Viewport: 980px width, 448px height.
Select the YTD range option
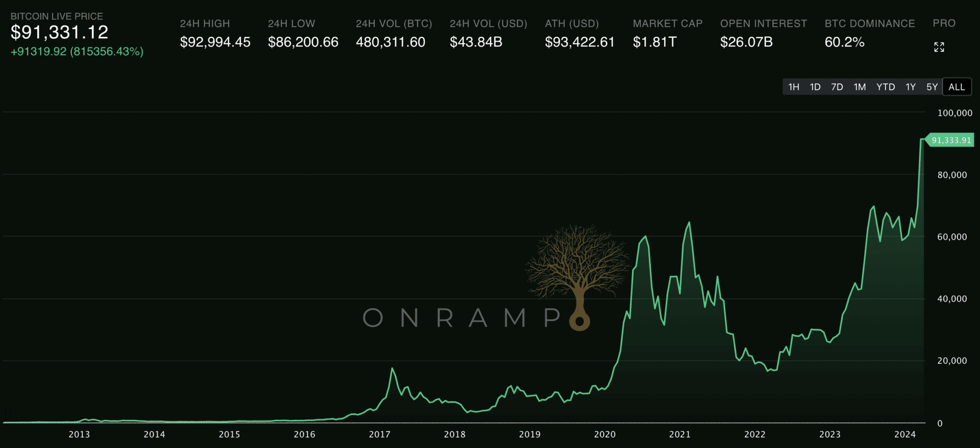coord(885,87)
